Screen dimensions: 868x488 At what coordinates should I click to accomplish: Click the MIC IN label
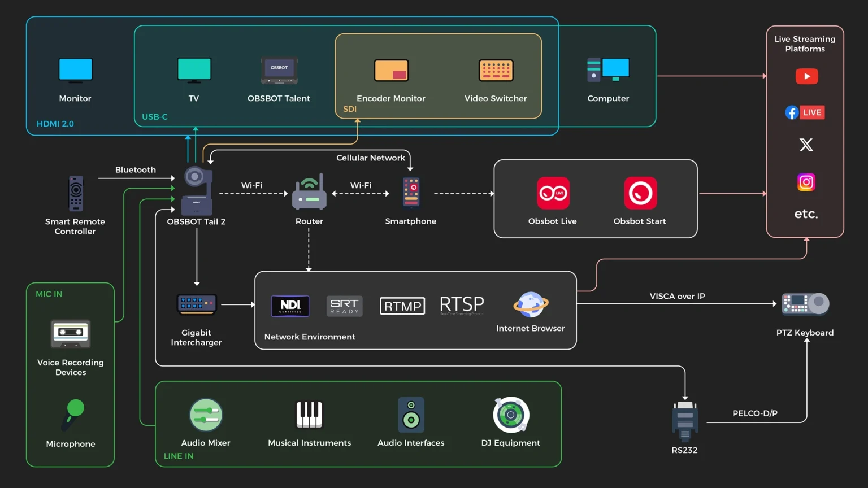tap(49, 294)
